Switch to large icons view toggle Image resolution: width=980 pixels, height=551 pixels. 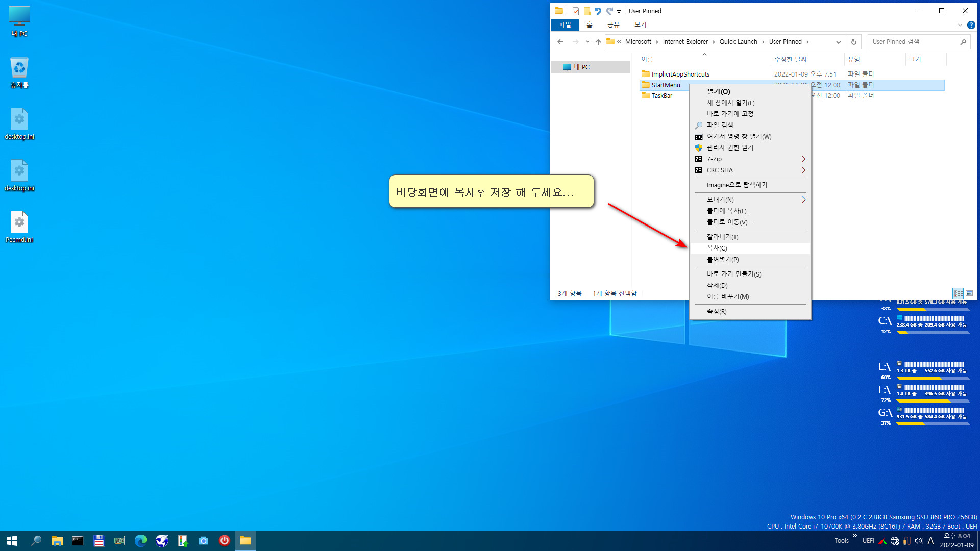click(969, 293)
